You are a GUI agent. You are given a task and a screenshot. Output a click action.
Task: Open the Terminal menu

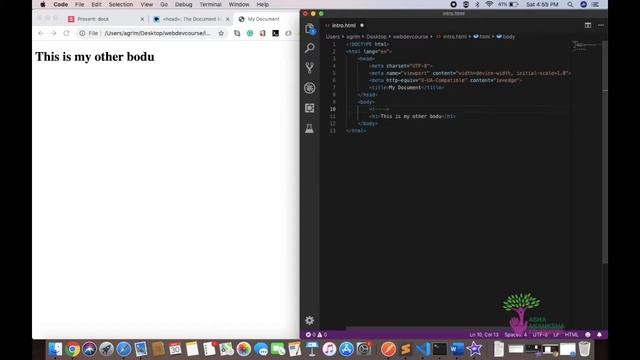tap(210, 4)
